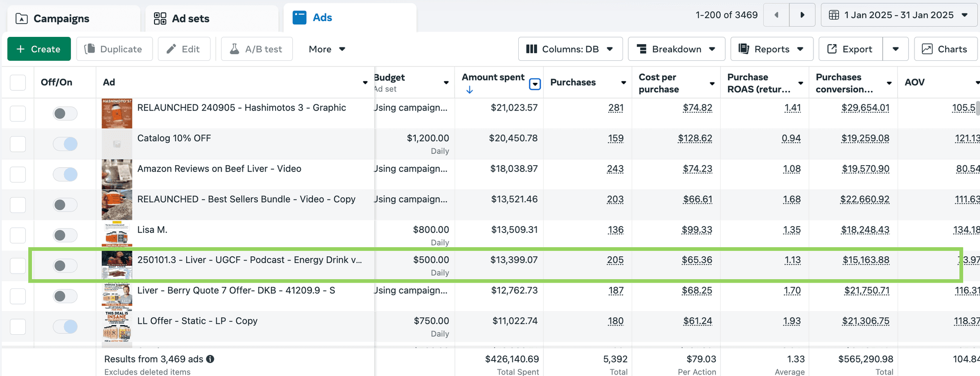The width and height of the screenshot is (980, 376).
Task: Open the Ad column header menu
Action: coord(365,83)
